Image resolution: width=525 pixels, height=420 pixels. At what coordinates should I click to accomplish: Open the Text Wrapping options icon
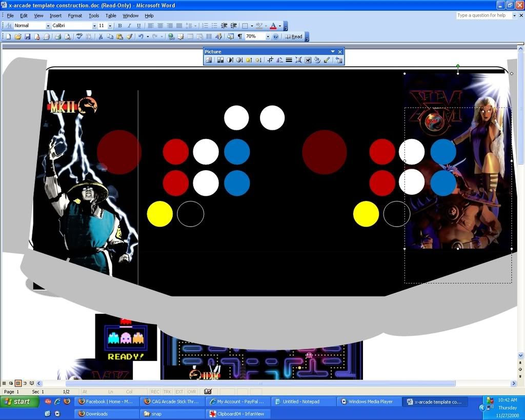(x=308, y=60)
